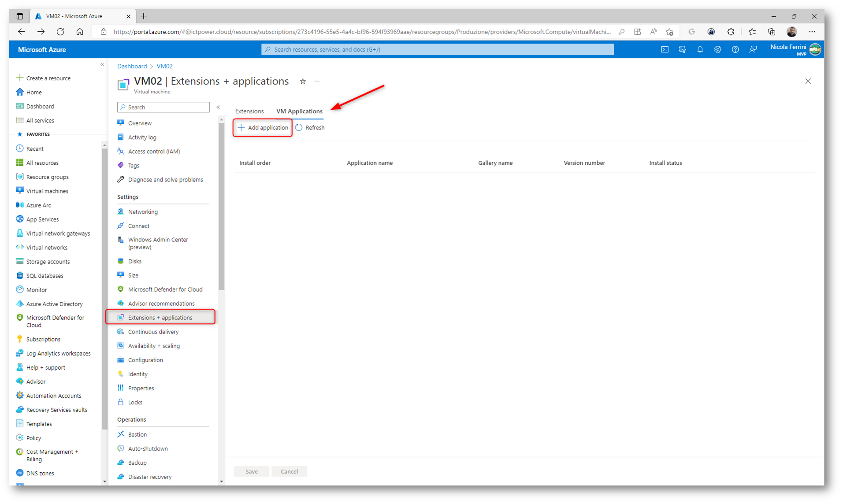
Task: Click the Properties icon
Action: coord(121,388)
